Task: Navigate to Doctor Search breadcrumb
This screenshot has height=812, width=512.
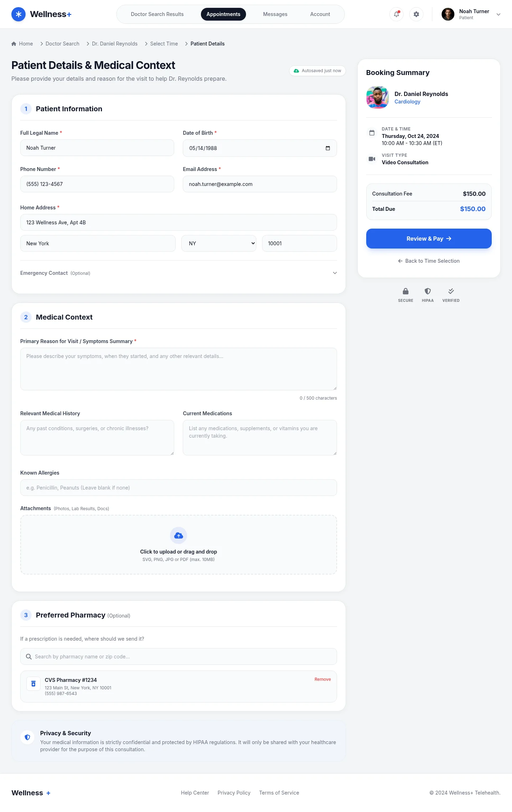Action: tap(63, 44)
